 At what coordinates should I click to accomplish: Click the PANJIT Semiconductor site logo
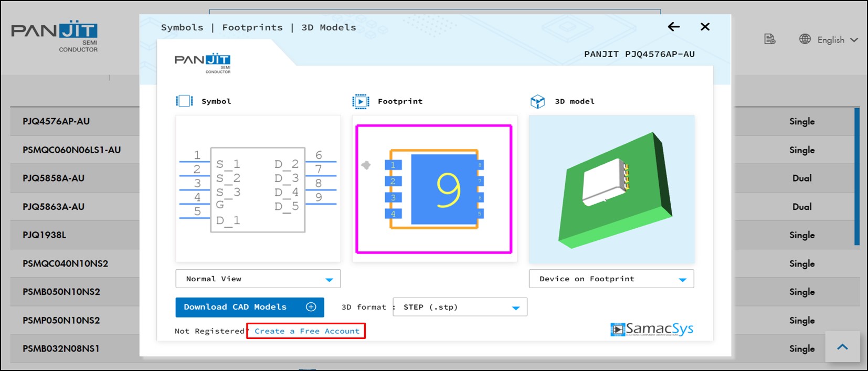coord(55,37)
